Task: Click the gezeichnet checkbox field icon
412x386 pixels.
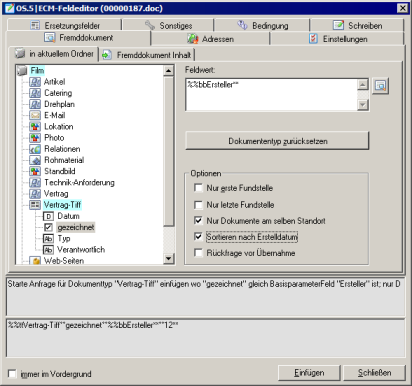Action: [x=48, y=227]
